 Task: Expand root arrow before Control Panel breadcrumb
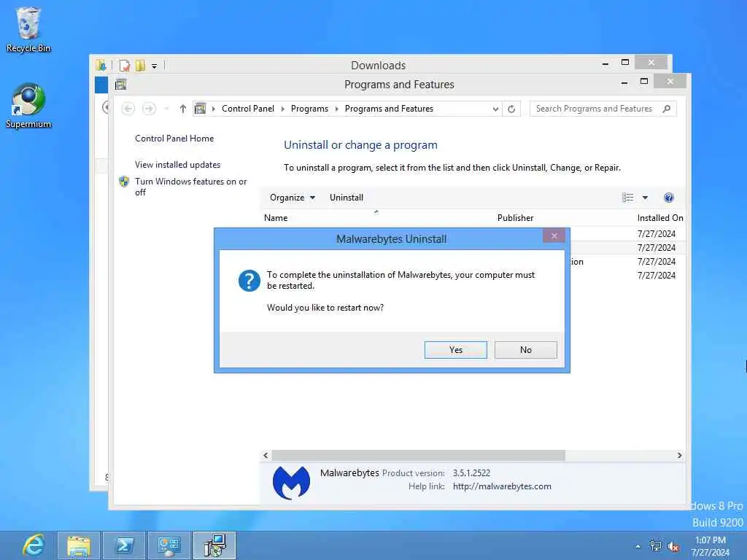pos(214,109)
